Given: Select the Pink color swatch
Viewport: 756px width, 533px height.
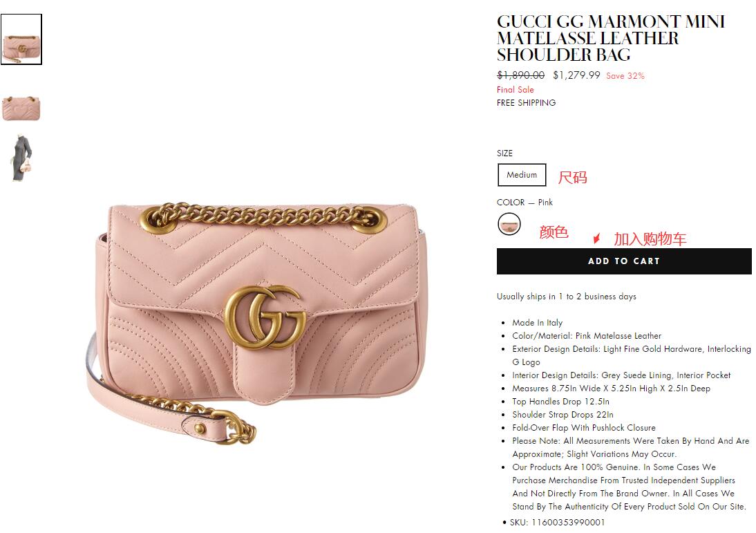Looking at the screenshot, I should pyautogui.click(x=509, y=224).
